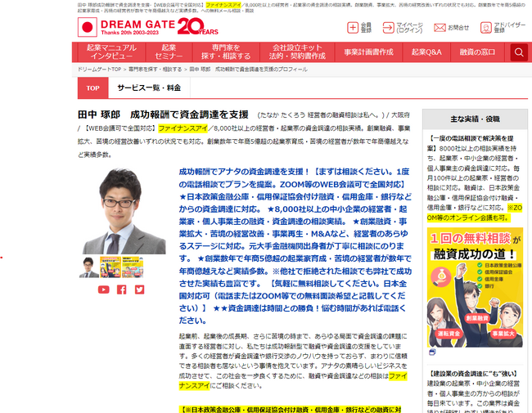Open the 起業Q&A menu item

point(426,52)
